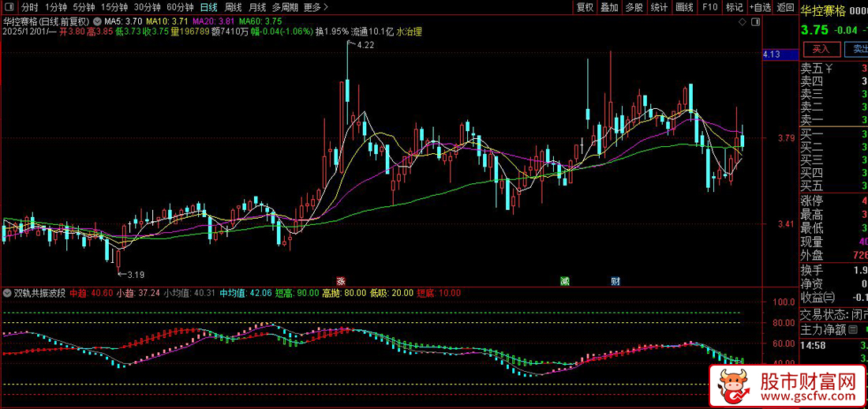Viewport: 868px width, 409px height.
Task: Click the 涨停 limit-up row
Action: (x=834, y=201)
